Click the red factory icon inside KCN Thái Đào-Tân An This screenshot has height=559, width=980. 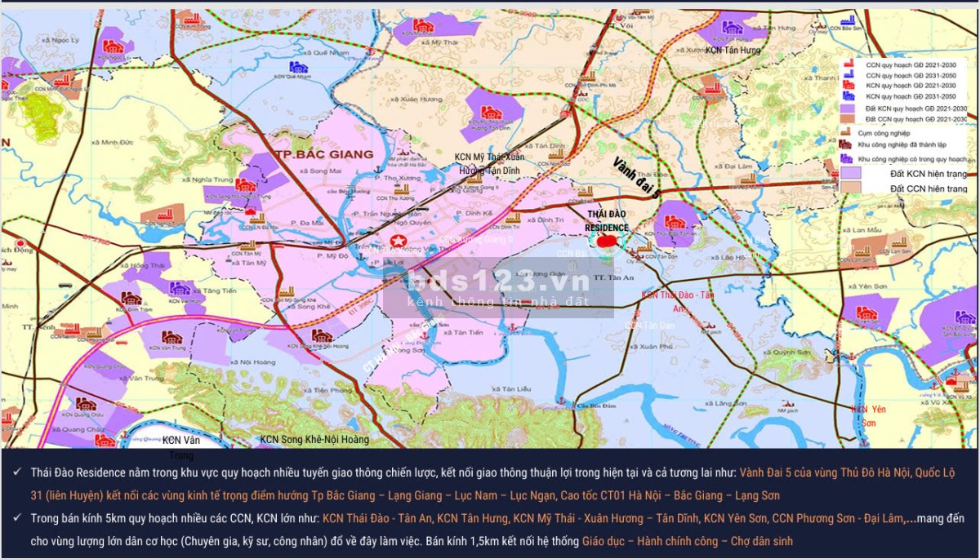(675, 221)
